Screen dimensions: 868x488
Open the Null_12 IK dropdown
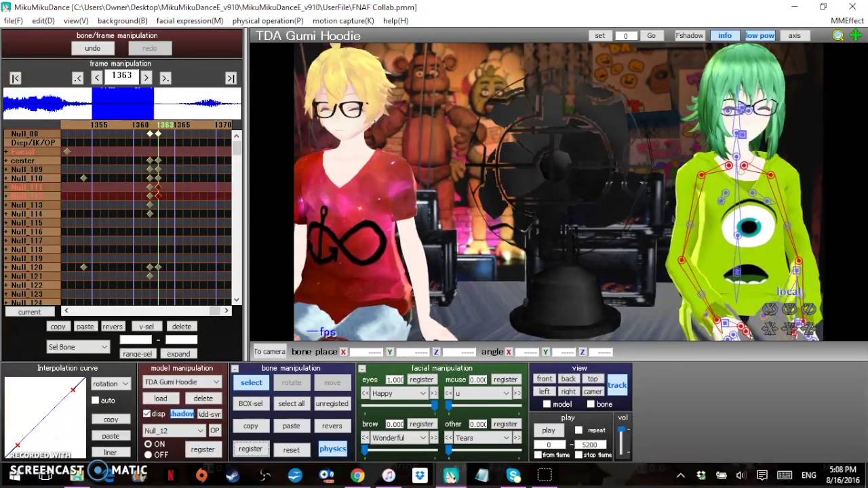174,430
